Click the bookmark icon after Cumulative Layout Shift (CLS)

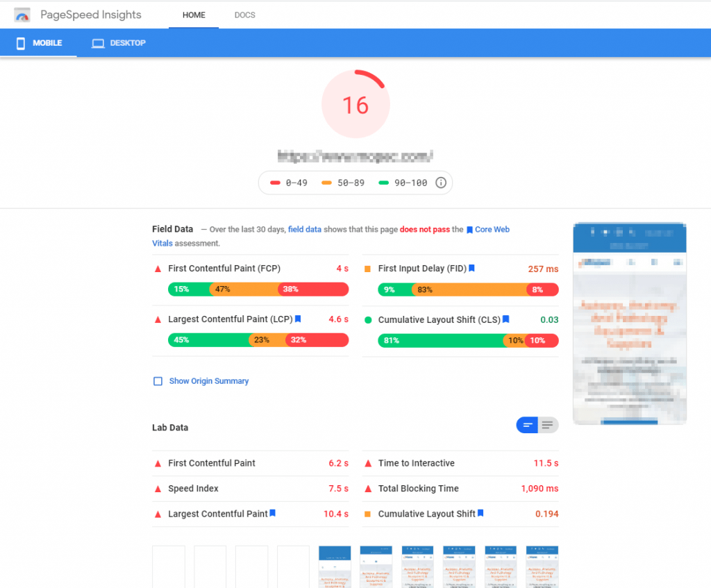506,319
